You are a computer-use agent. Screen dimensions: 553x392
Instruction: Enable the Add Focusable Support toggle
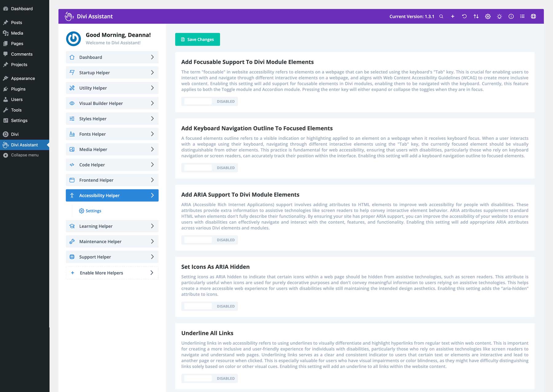click(x=210, y=102)
